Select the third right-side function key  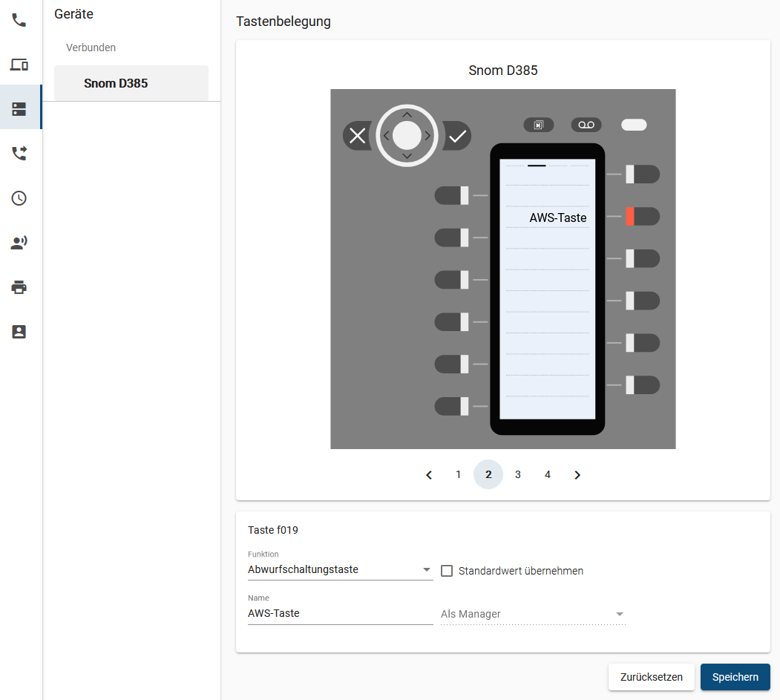click(643, 259)
